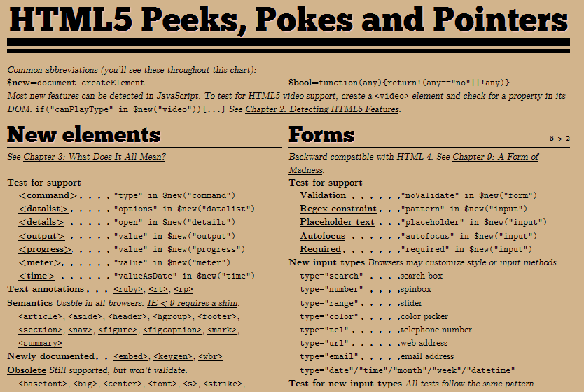The height and width of the screenshot is (392, 584).
Task: Click the Obsolete link
Action: click(x=27, y=370)
